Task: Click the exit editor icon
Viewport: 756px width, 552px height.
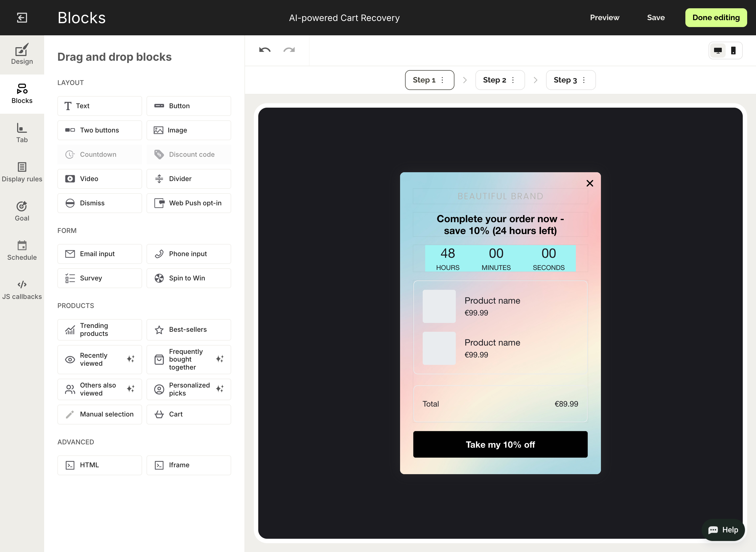Action: click(22, 18)
